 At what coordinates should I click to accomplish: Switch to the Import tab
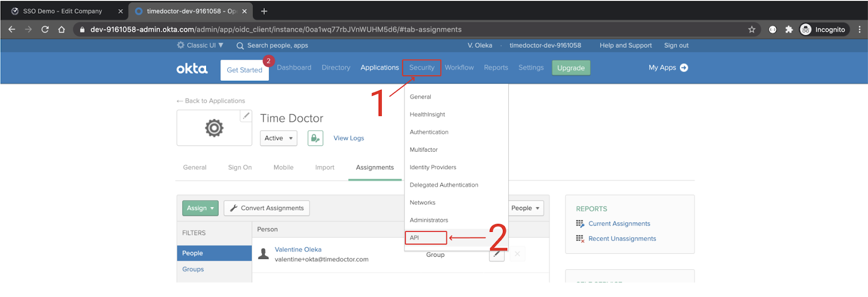point(324,167)
